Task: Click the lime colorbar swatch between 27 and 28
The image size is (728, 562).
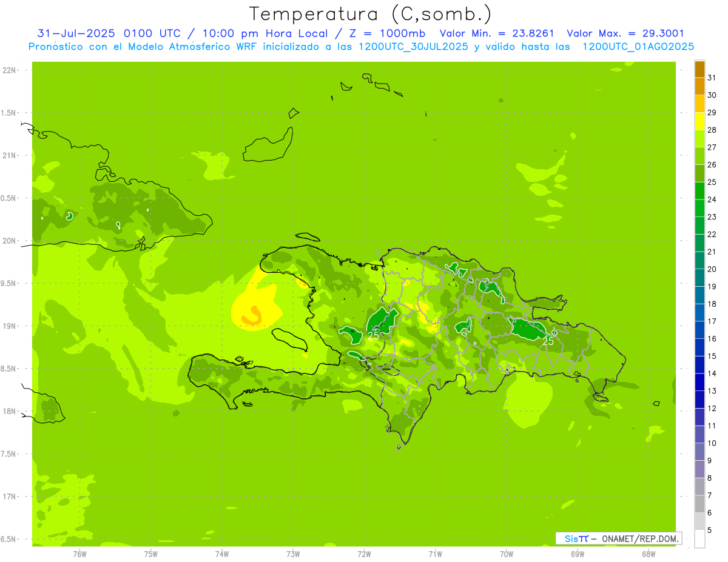Action: (x=699, y=139)
